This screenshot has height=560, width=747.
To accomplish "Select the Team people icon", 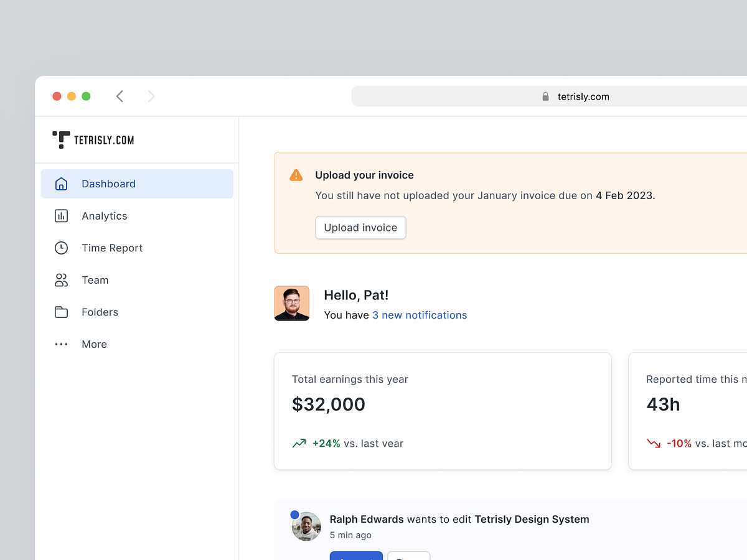I will (61, 280).
